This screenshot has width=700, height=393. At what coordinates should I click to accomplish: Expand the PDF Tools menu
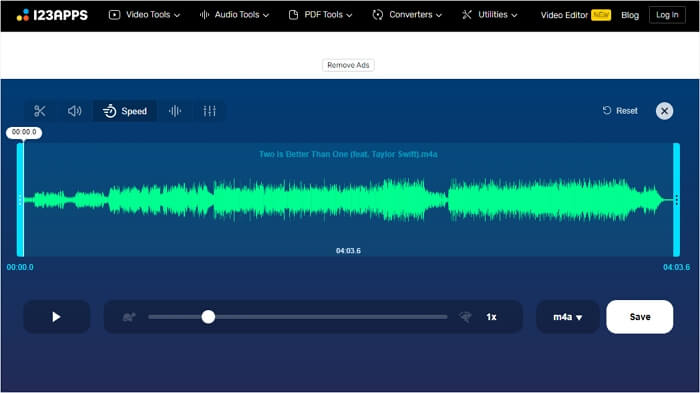[x=320, y=15]
